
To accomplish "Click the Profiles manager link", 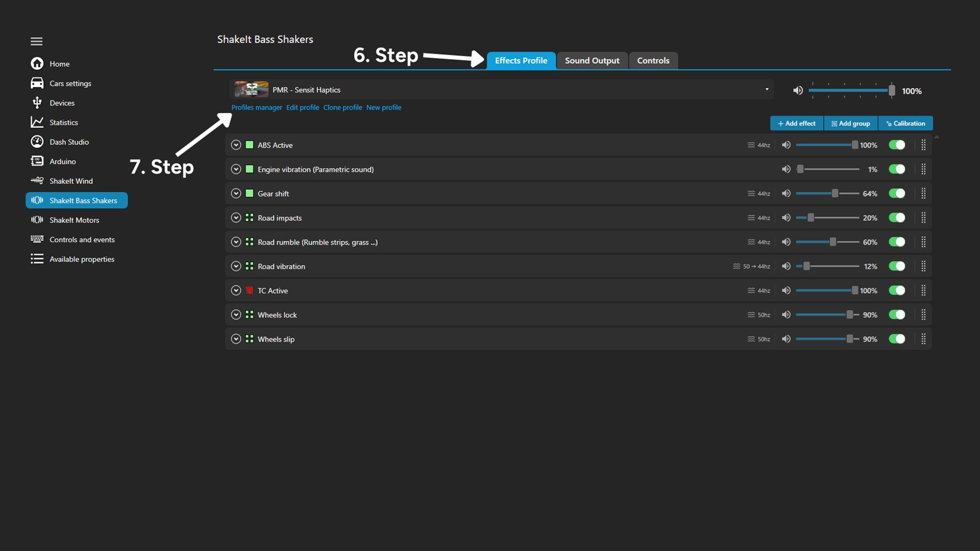I will click(x=256, y=108).
